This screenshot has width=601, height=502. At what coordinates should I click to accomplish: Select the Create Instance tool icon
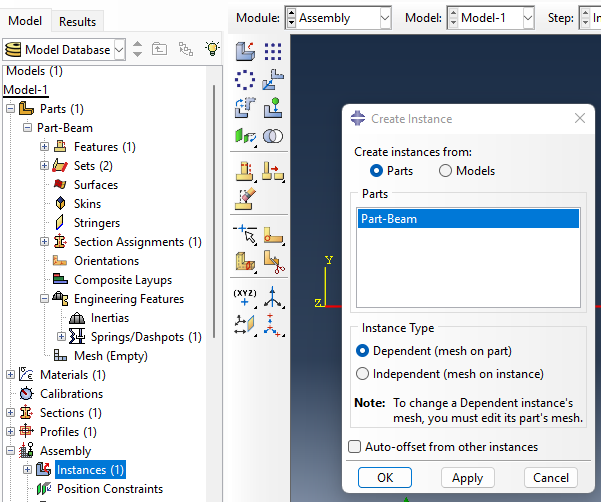tap(245, 51)
